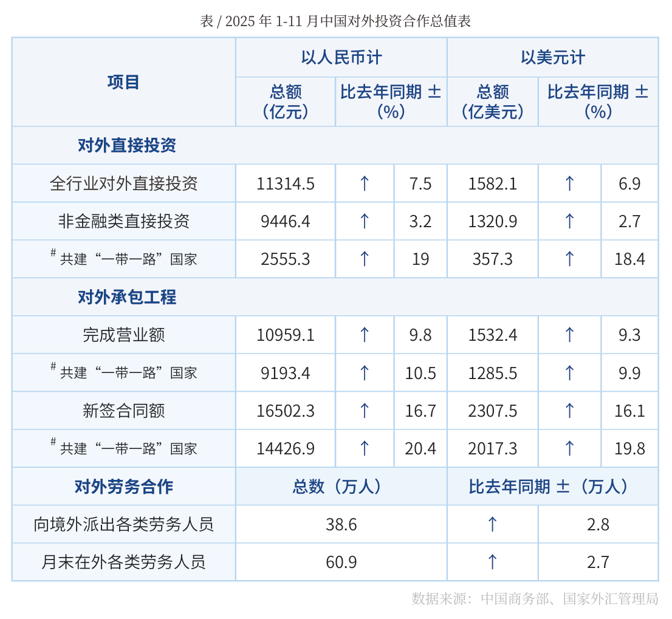Click the 对外劳务合作 section heading
The image size is (672, 619).
coord(124,487)
